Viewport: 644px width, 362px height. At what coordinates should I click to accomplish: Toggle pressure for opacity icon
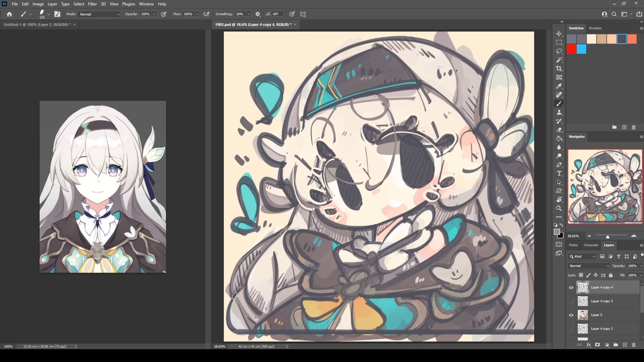point(164,14)
